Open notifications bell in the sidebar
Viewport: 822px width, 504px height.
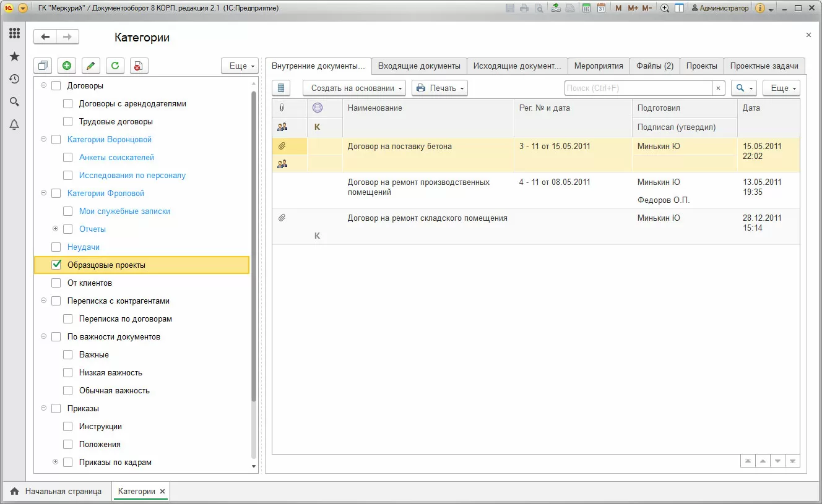tap(14, 125)
